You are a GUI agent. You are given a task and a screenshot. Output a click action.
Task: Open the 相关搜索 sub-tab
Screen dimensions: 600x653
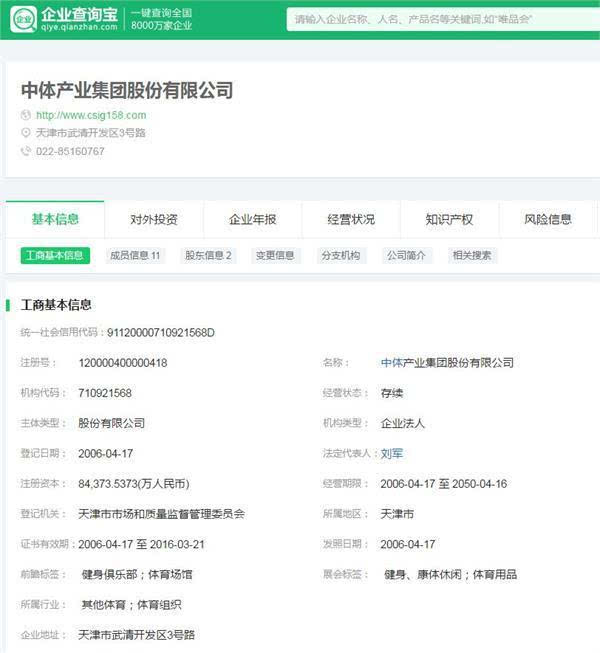pyautogui.click(x=472, y=255)
